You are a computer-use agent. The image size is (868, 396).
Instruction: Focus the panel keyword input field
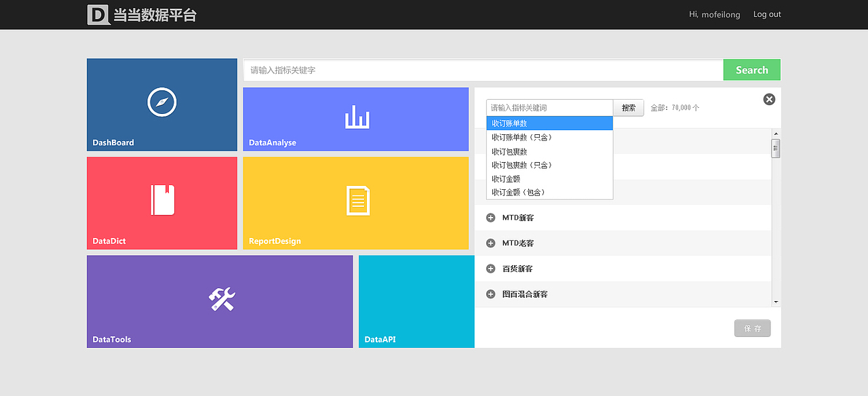click(550, 108)
